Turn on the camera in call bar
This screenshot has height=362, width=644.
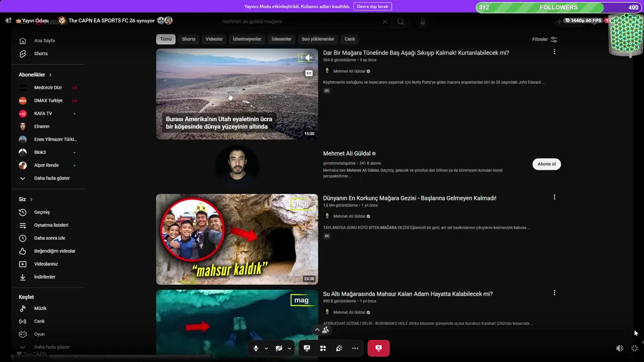279,348
